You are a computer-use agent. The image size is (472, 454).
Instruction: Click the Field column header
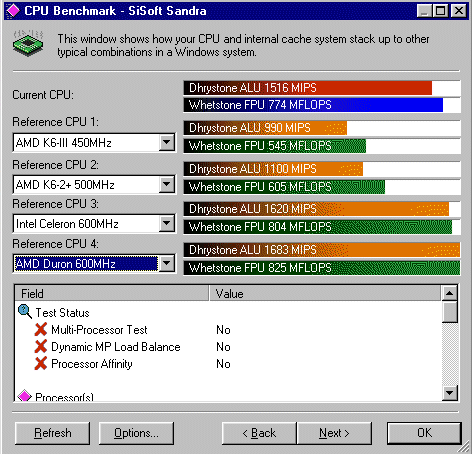coord(112,293)
